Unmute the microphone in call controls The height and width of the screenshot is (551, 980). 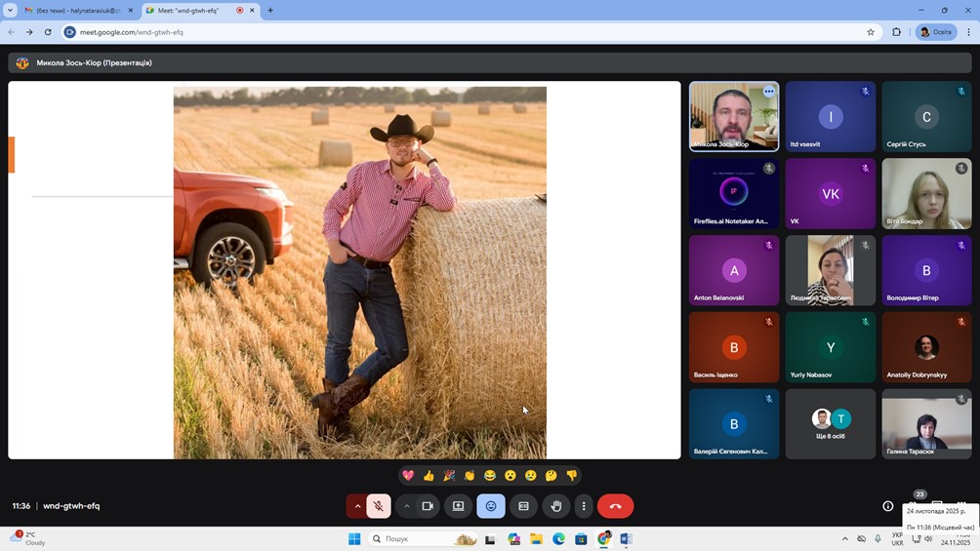point(379,506)
